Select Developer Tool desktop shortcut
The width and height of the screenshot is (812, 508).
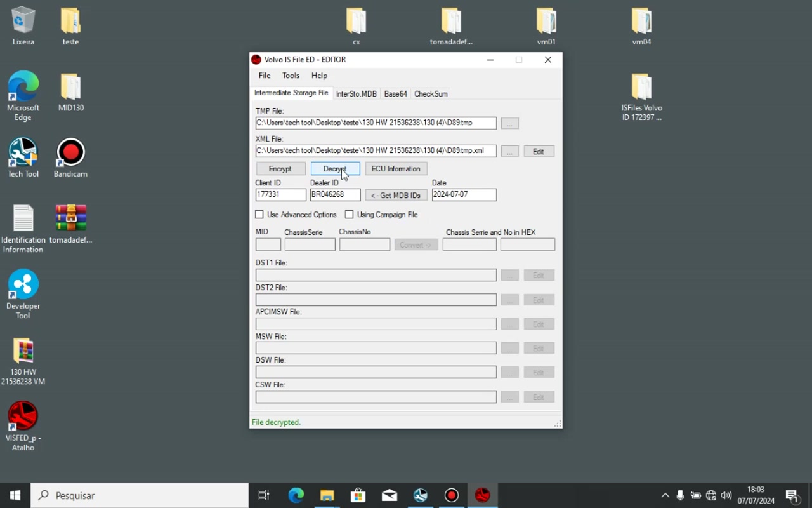click(x=23, y=295)
